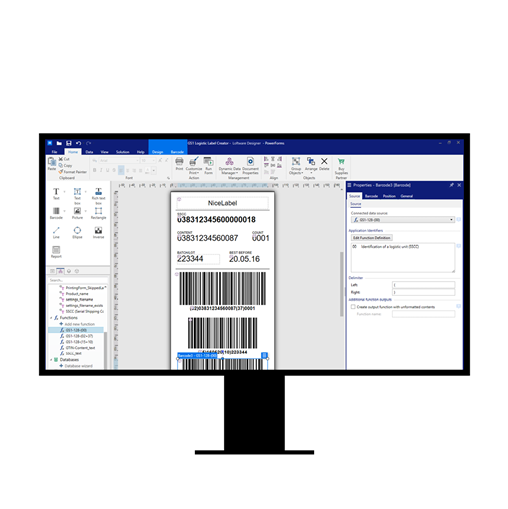Select the GTIN-Content_text function
Viewport: 508px width, 509px height.
click(80, 348)
